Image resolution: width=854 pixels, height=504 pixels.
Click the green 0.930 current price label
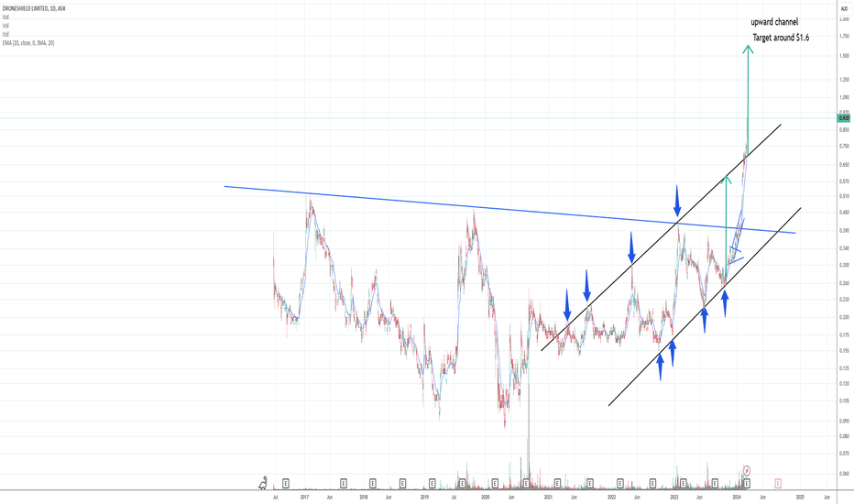[x=844, y=117]
